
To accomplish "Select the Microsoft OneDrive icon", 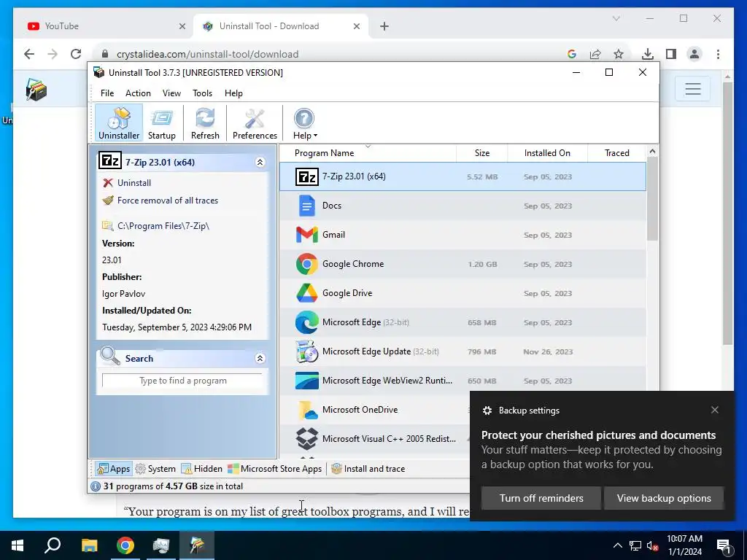I will coord(307,410).
